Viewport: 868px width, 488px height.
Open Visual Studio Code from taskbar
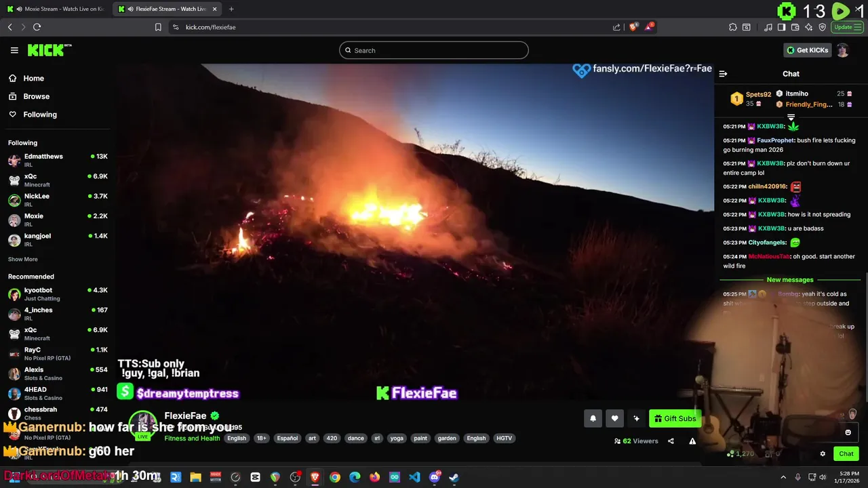[x=414, y=477]
